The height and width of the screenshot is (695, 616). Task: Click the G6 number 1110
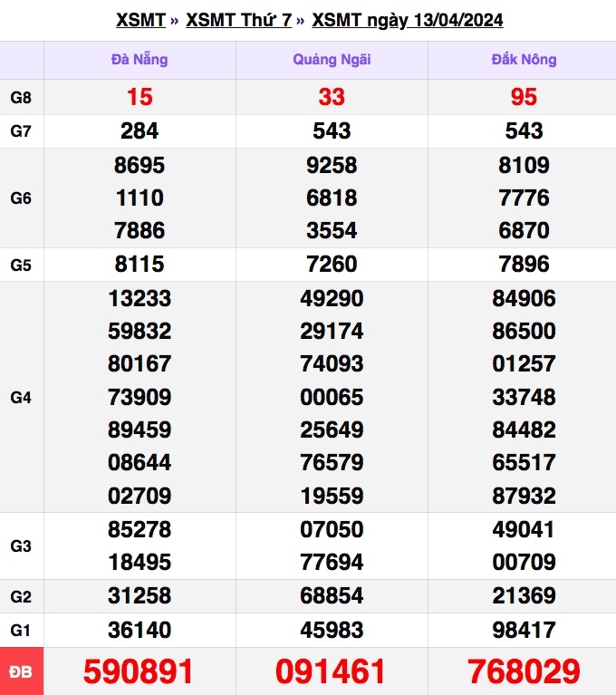(x=140, y=198)
